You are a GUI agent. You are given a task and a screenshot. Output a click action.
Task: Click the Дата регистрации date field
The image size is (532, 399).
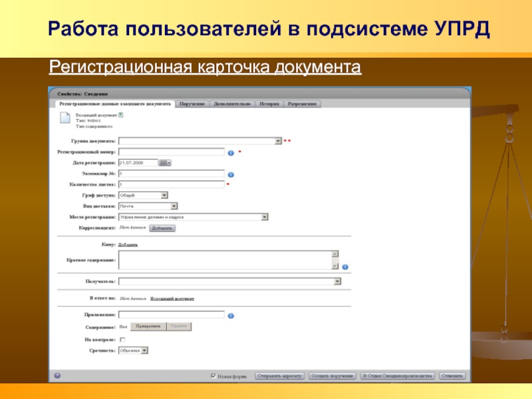click(138, 163)
